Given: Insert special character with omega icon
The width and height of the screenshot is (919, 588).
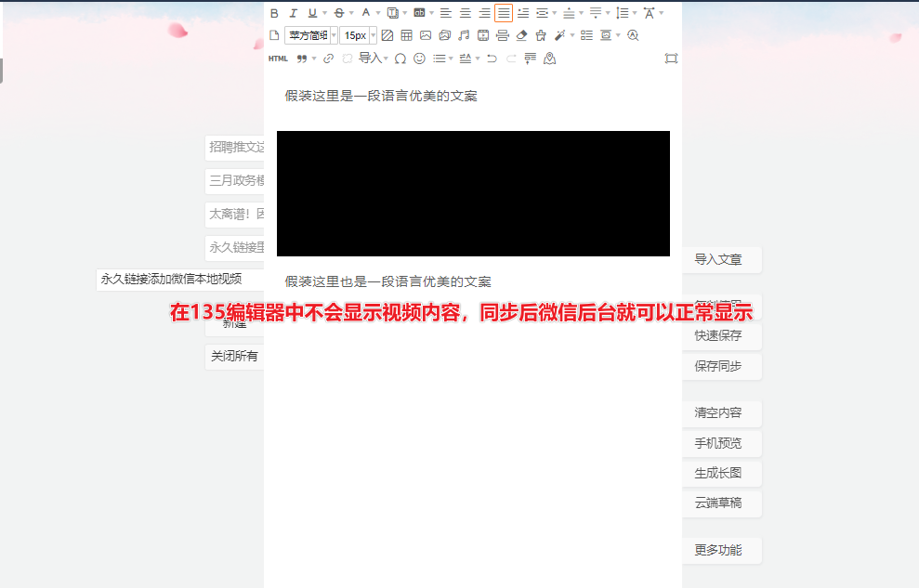Looking at the screenshot, I should (x=400, y=59).
